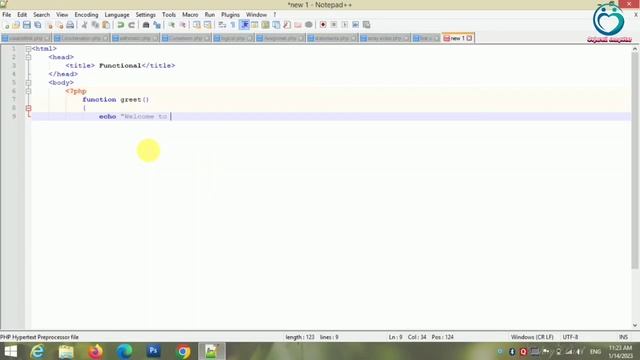Click the Zoom Out toolbar icon
This screenshot has height=360, width=640.
pyautogui.click(x=182, y=25)
